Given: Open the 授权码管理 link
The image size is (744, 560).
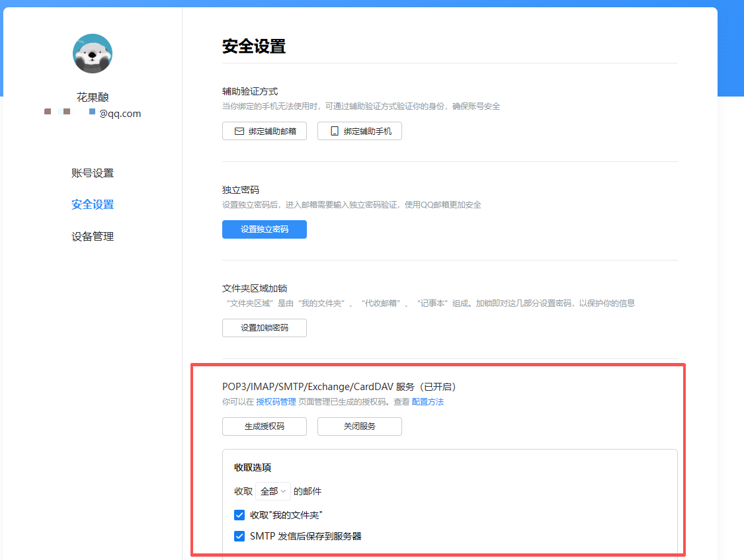Looking at the screenshot, I should tap(276, 402).
